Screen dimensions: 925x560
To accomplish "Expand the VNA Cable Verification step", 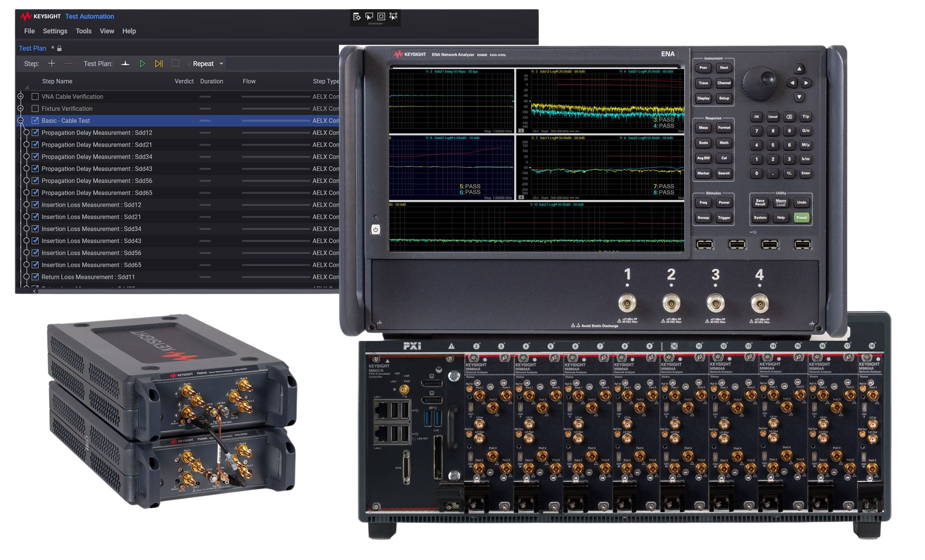I will point(21,96).
